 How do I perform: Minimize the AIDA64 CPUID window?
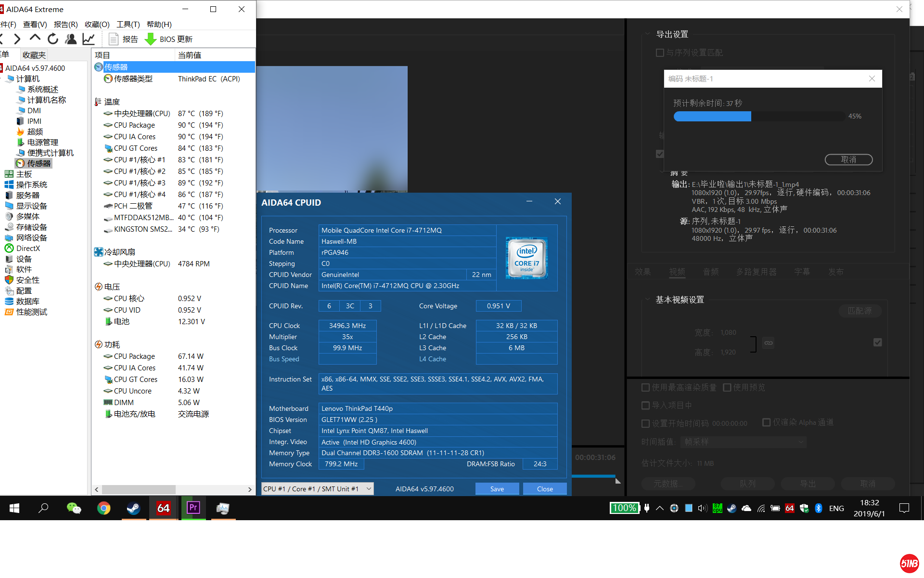529,201
